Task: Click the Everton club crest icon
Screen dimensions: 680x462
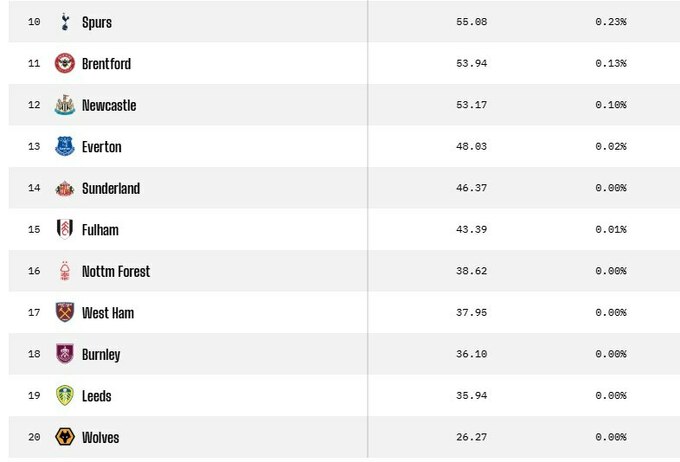Action: click(x=65, y=146)
